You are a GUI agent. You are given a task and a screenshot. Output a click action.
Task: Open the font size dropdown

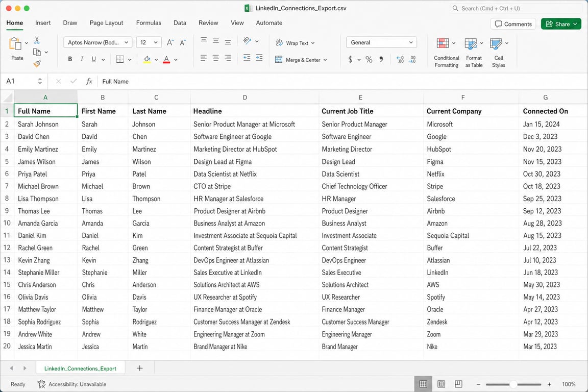tap(156, 42)
